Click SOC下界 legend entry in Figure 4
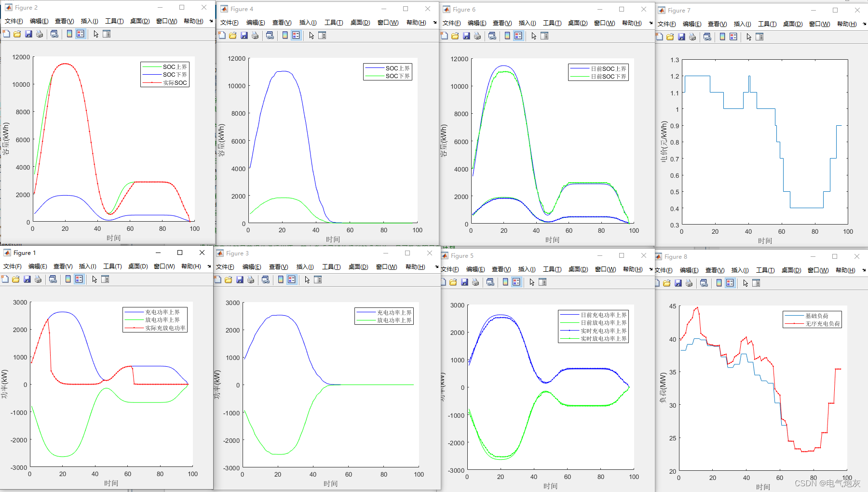This screenshot has height=492, width=868. (397, 76)
